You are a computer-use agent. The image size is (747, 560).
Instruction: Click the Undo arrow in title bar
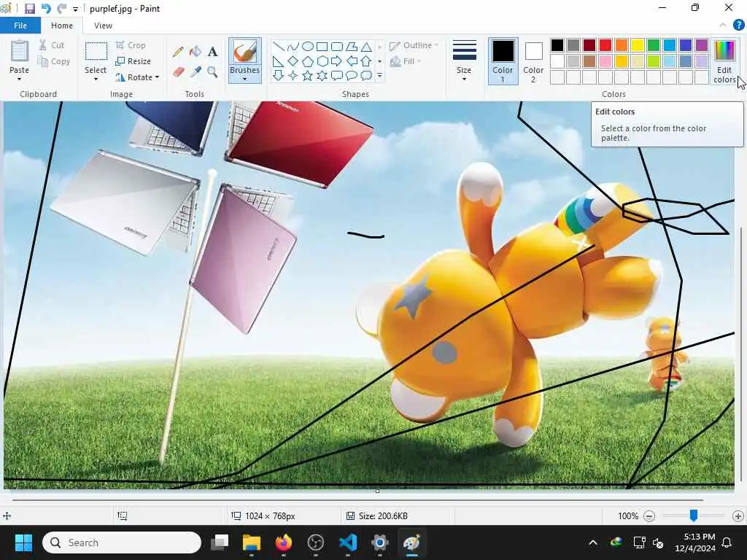(46, 9)
